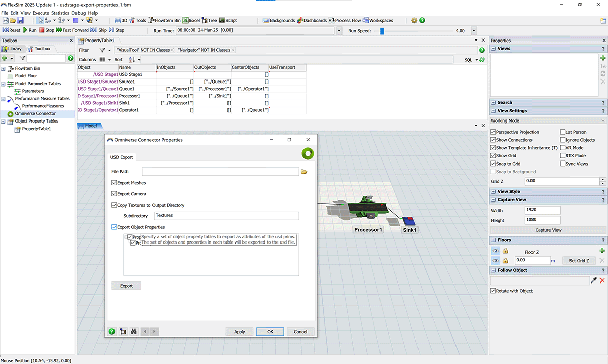Click the Export button in dialog
Image resolution: width=608 pixels, height=364 pixels.
(126, 286)
